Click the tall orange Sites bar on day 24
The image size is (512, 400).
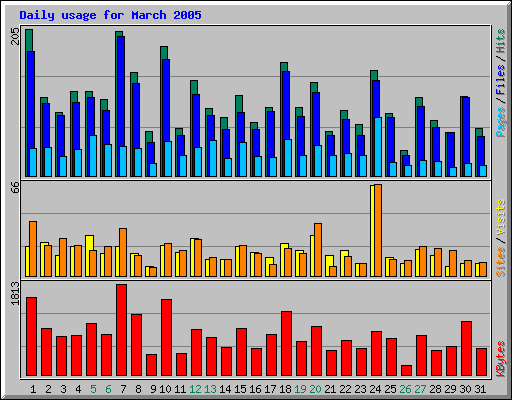(x=378, y=230)
